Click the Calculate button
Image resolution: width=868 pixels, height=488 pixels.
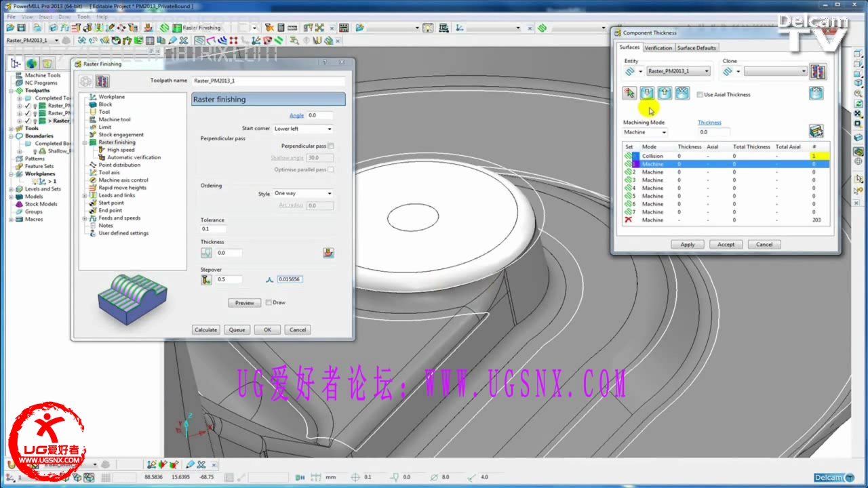[205, 329]
